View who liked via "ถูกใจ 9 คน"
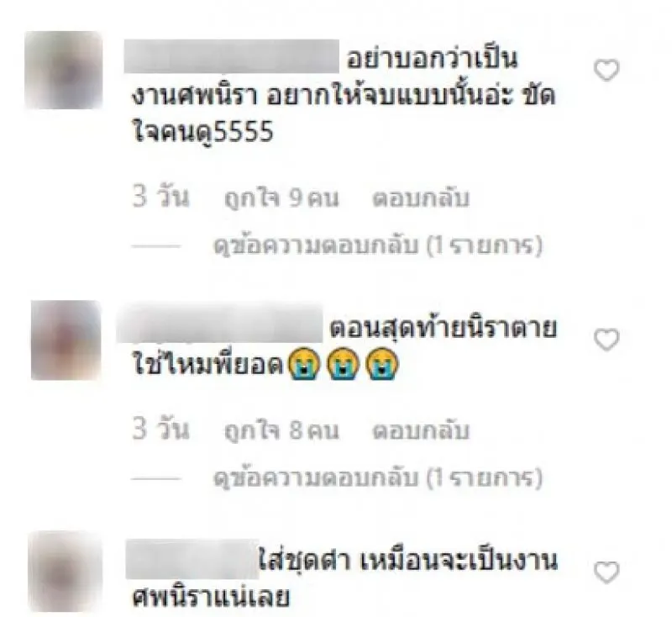Screen dimensions: 672x617 pyautogui.click(x=281, y=198)
